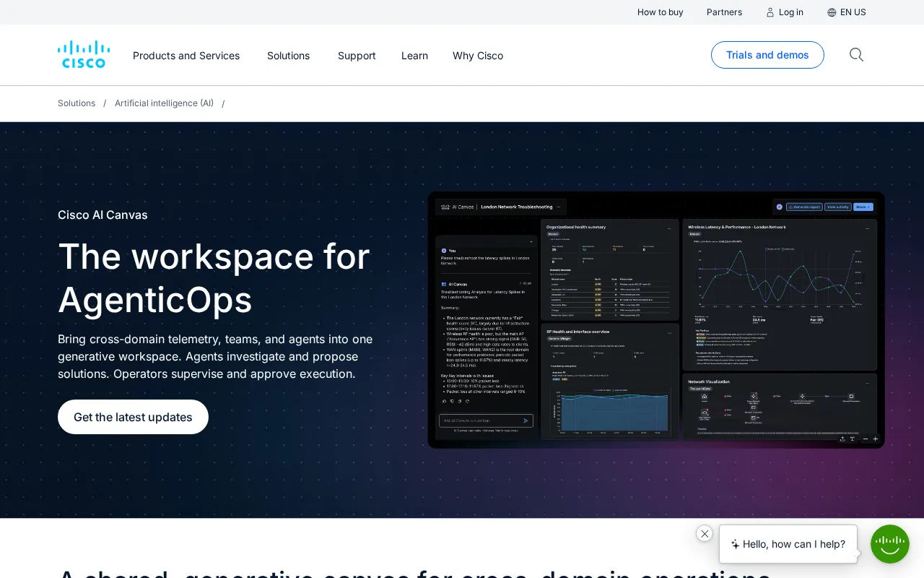Click Log in

[785, 12]
